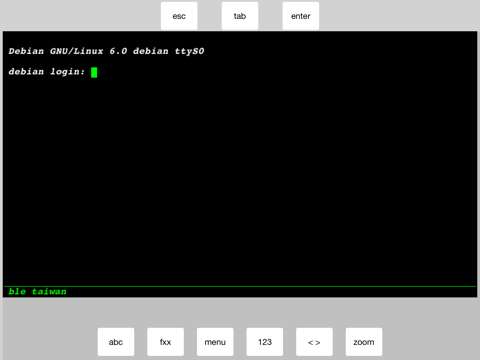Click the 'Debian GNU/Linux 6.0 debian ttyS0' line
Viewport: 480px width, 360px height.
click(106, 51)
